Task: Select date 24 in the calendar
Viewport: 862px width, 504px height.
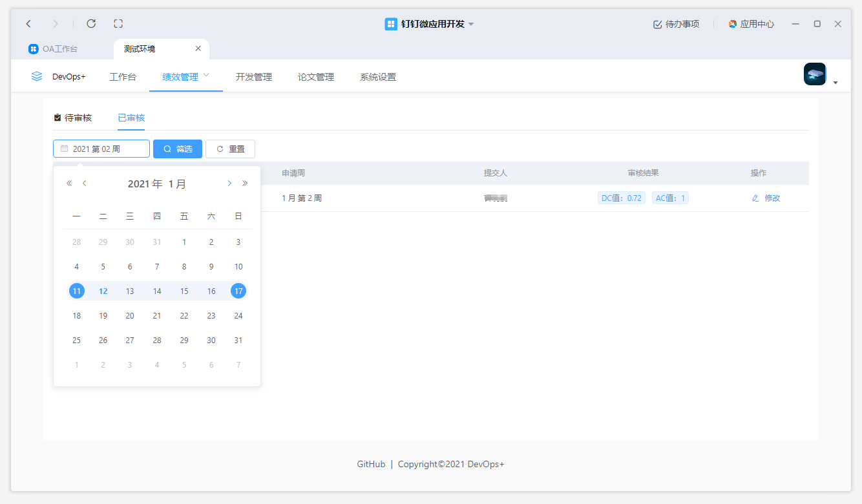Action: point(238,316)
